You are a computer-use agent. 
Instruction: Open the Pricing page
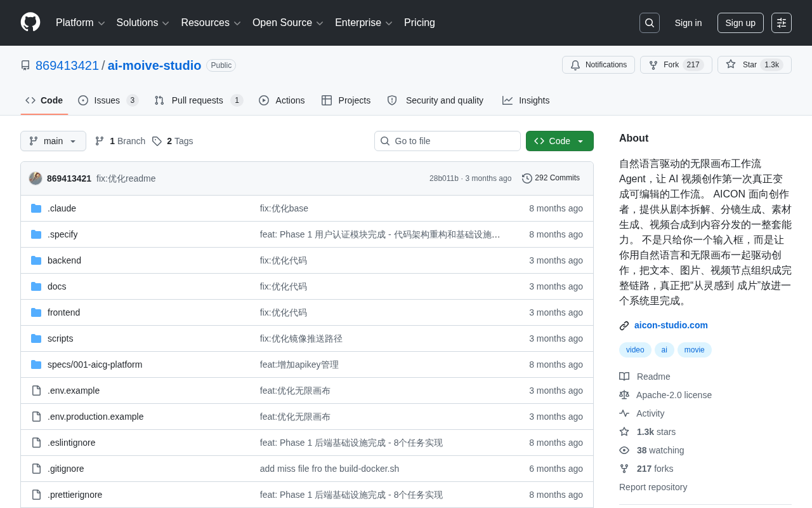(419, 23)
